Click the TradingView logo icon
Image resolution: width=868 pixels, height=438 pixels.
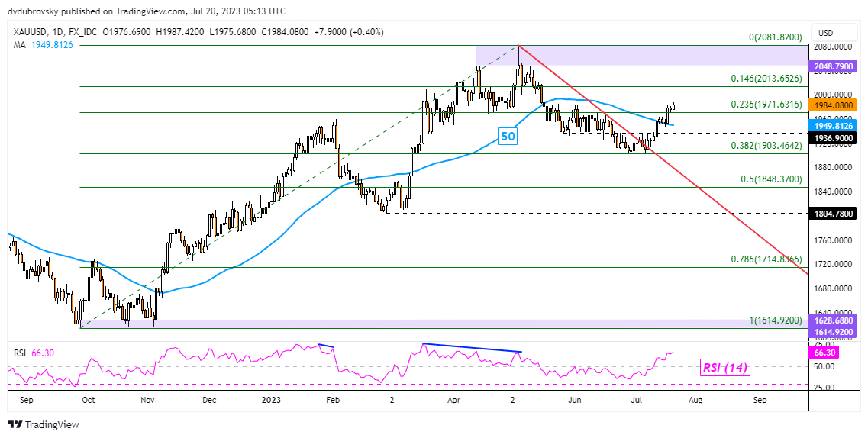click(15, 425)
